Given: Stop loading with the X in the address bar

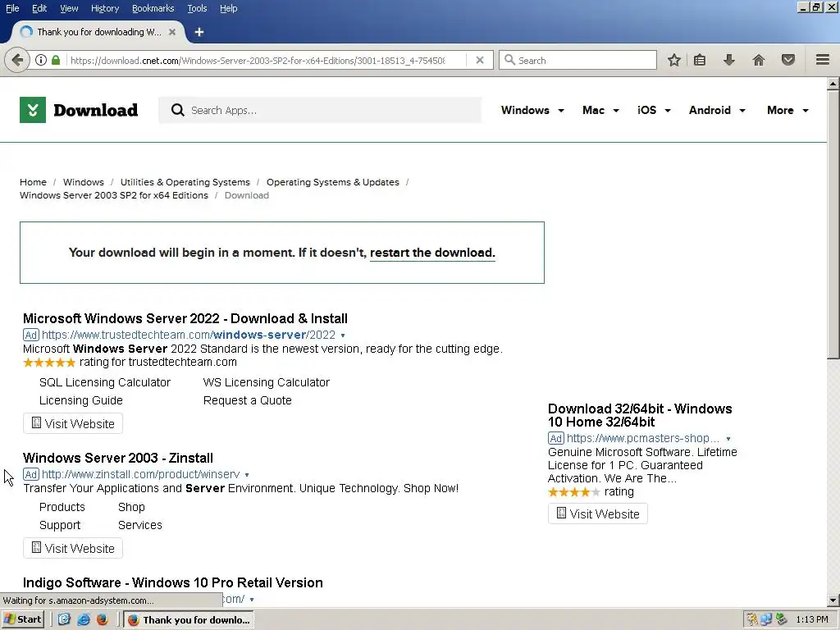Looking at the screenshot, I should pos(480,60).
